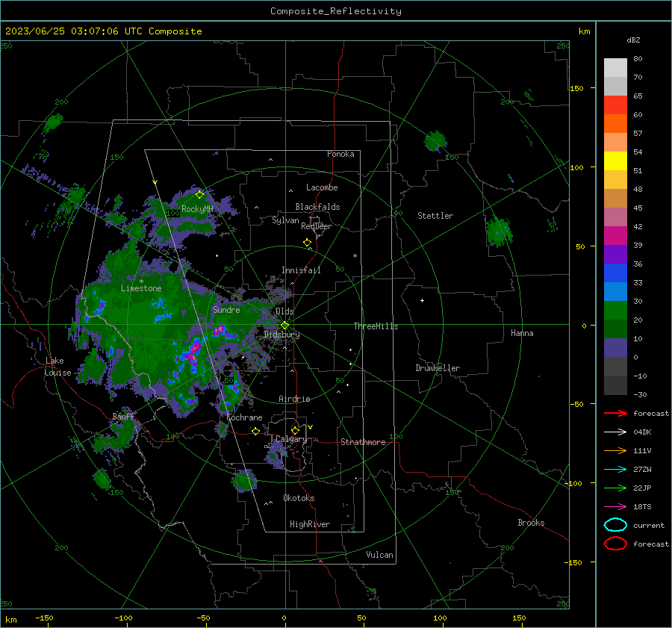Image resolution: width=672 pixels, height=628 pixels.
Task: Click the Calgary city label
Action: [291, 439]
